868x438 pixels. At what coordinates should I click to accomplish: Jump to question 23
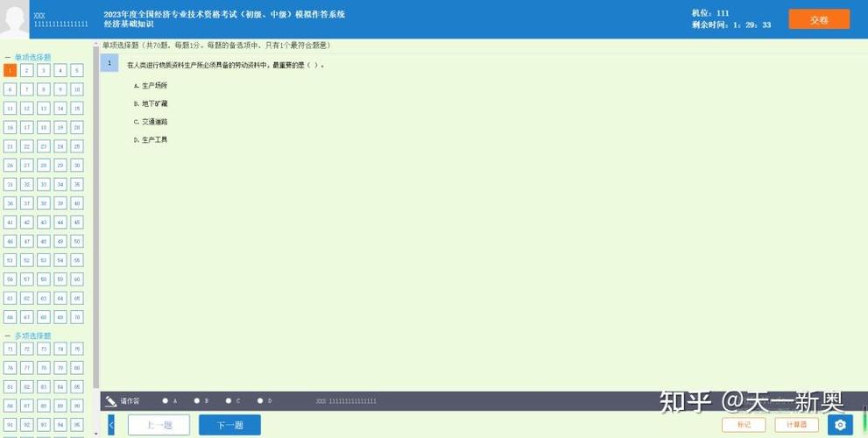(43, 146)
